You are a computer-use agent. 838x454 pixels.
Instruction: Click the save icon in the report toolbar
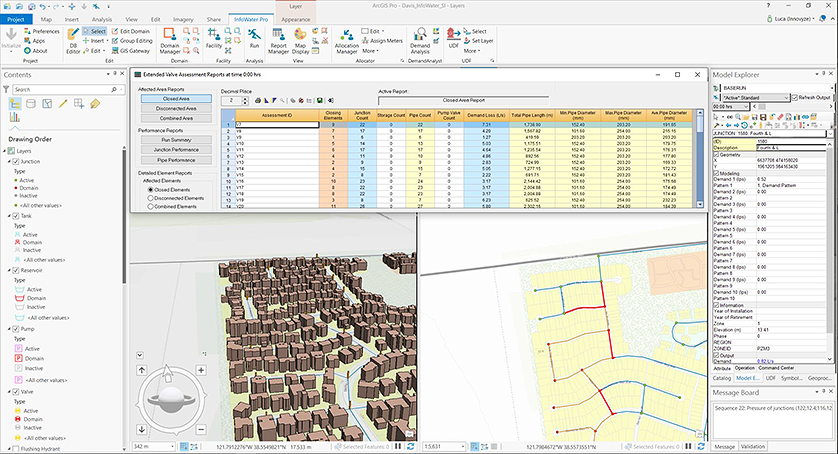320,101
